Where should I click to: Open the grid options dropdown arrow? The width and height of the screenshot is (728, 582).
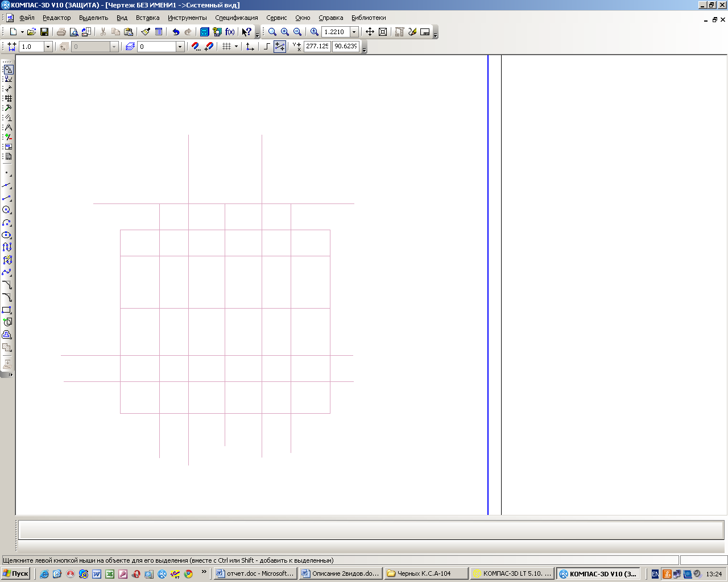236,47
